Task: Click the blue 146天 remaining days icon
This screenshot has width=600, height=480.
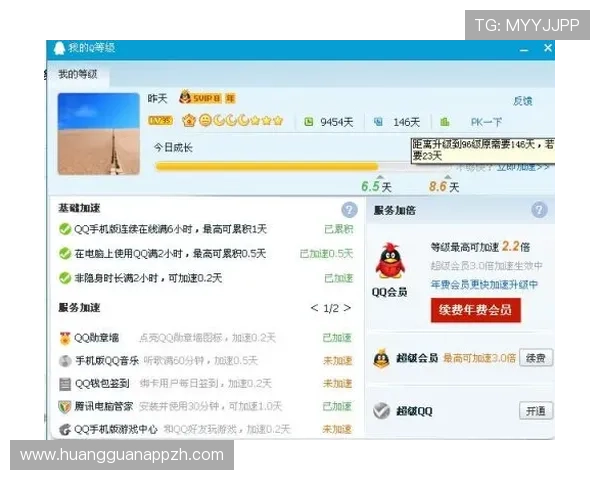Action: click(378, 122)
